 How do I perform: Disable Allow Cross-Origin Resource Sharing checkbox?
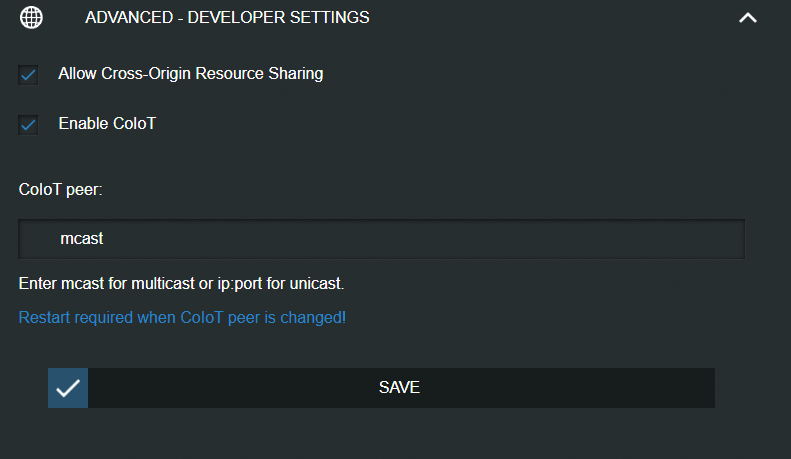pyautogui.click(x=28, y=75)
